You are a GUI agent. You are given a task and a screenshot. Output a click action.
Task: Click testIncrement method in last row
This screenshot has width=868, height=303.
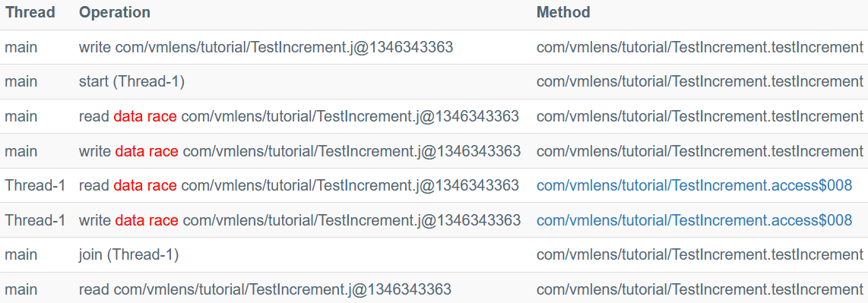coord(700,289)
